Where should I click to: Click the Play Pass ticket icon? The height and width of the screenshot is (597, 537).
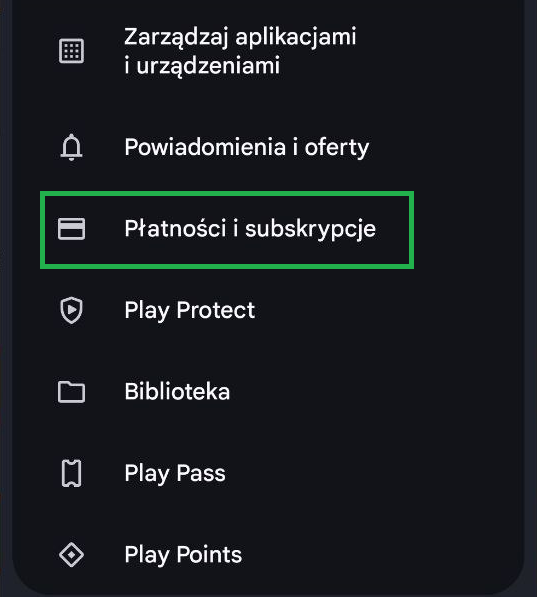71,473
